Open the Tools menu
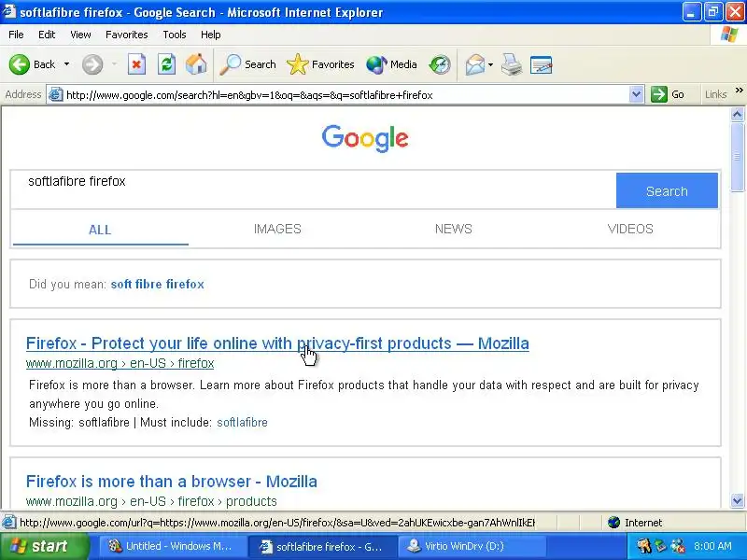 click(x=175, y=35)
